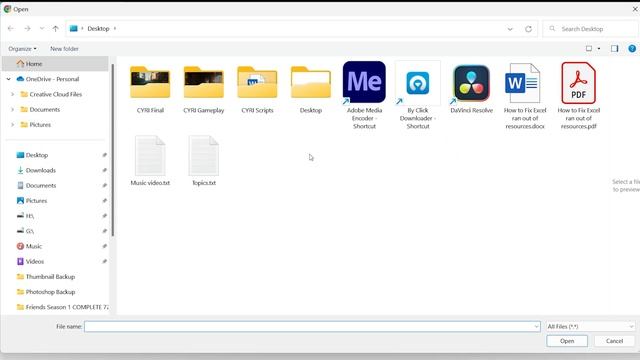Select the Topics.txt file
The image size is (640, 360).
[204, 161]
